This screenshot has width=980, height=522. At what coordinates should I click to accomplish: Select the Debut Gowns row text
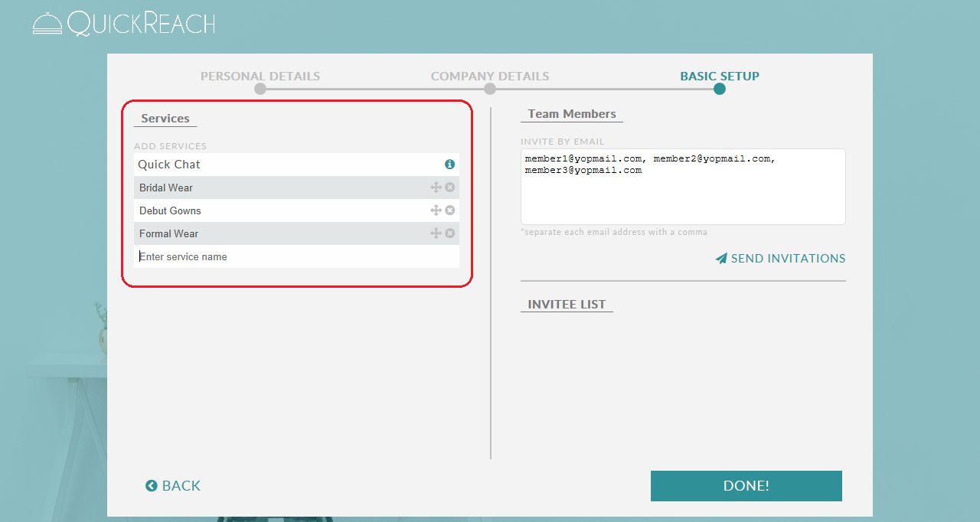coord(170,210)
